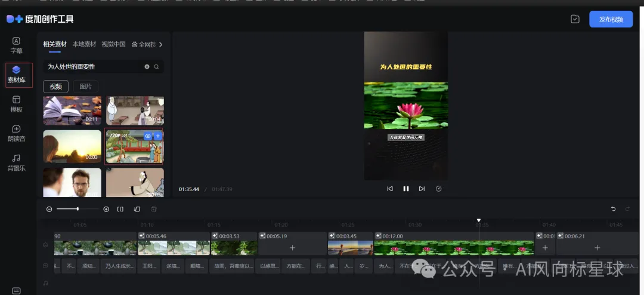This screenshot has width=644, height=295.
Task: Open the 模板 template panel
Action: pos(17,104)
